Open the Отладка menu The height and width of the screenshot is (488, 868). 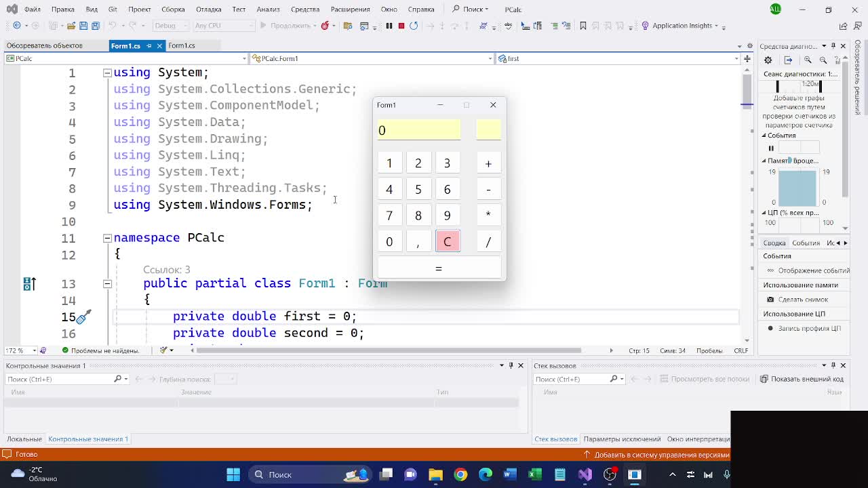[208, 9]
